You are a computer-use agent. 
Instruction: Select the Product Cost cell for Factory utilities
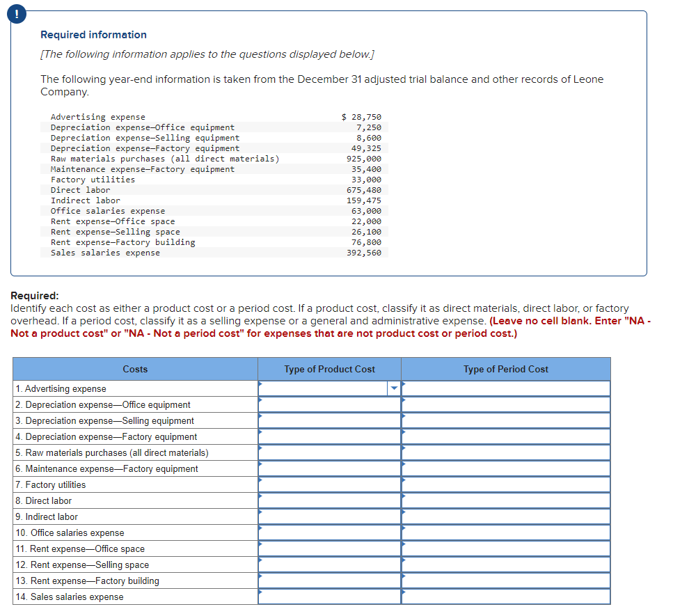pos(329,484)
